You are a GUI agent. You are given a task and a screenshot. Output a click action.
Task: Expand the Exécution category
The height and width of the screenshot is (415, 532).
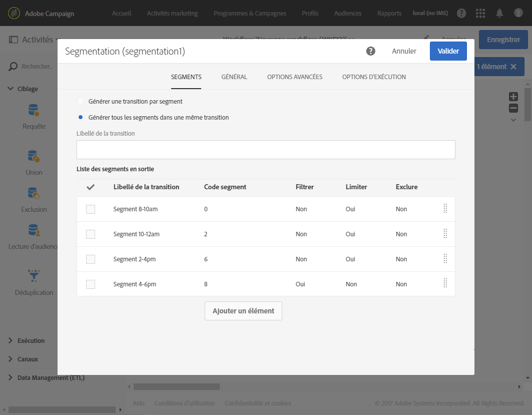pos(31,340)
